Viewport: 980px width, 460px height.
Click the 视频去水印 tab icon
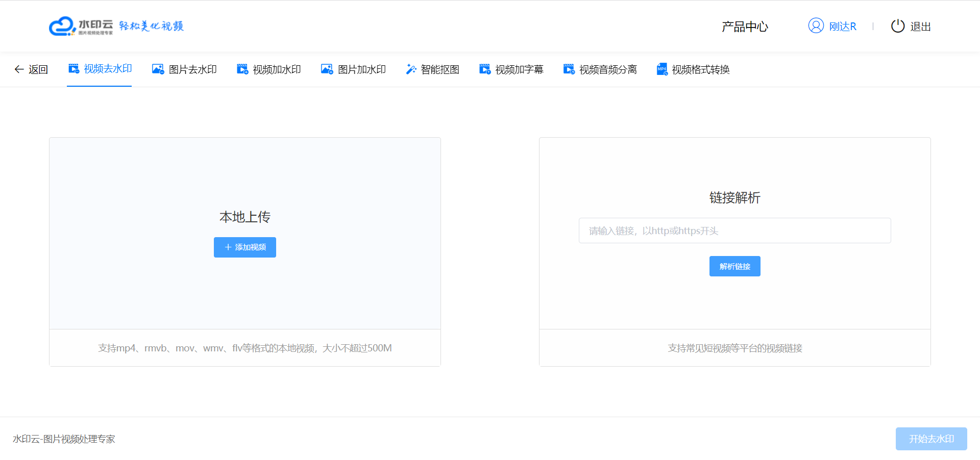click(x=73, y=68)
